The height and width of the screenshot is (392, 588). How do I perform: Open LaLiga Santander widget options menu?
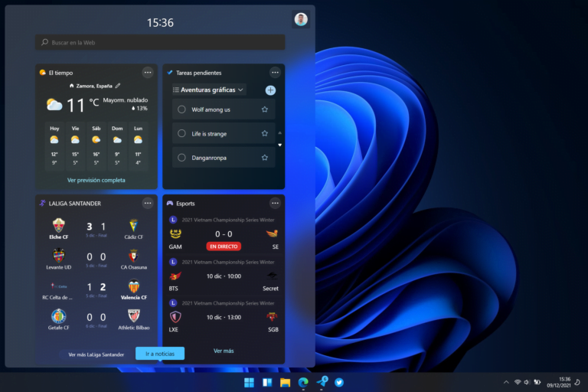tap(148, 204)
